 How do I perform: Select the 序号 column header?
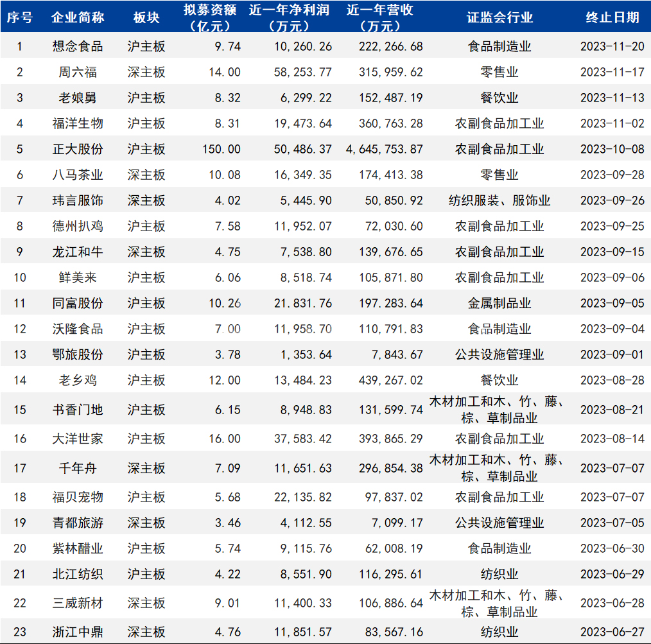pos(19,17)
